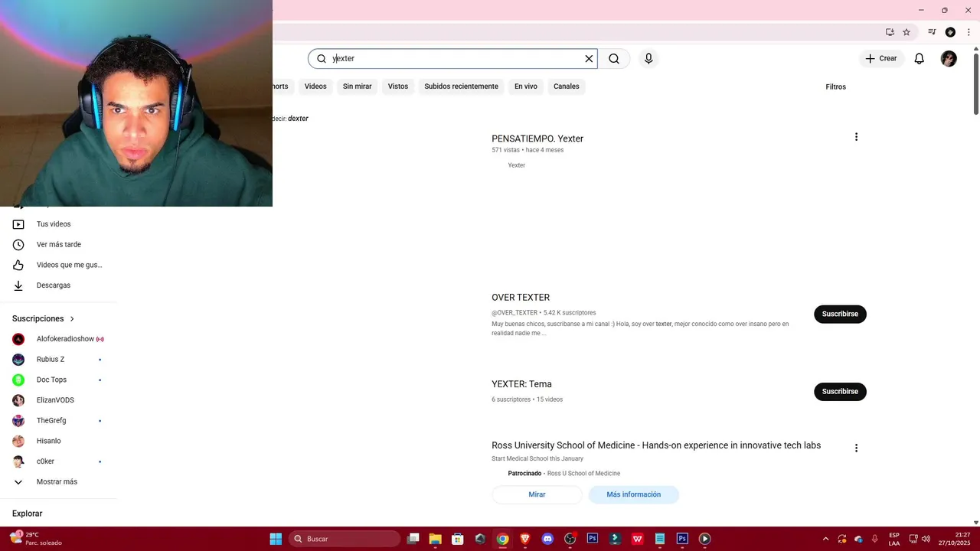Open Ver más tarde playlist
This screenshot has width=980, height=551.
pos(58,245)
